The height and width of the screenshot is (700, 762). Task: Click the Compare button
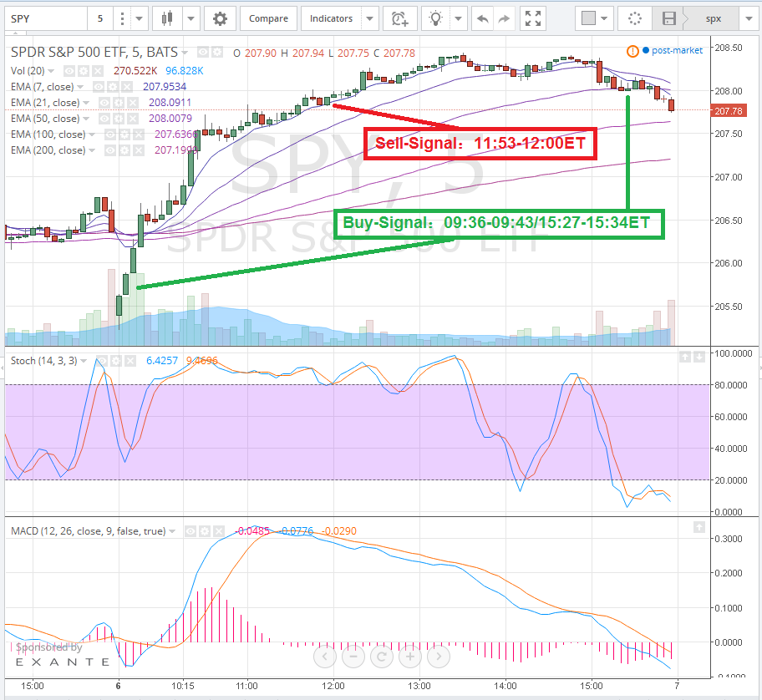coord(268,18)
